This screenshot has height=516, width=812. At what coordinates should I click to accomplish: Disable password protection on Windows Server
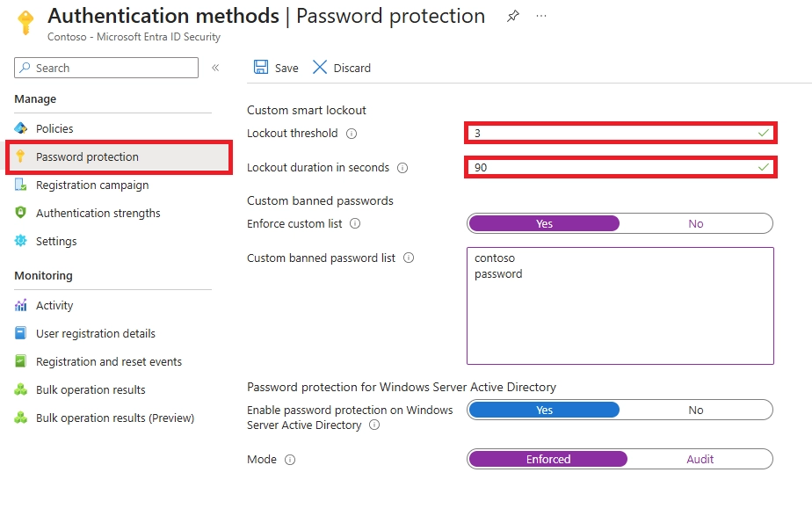(x=696, y=410)
